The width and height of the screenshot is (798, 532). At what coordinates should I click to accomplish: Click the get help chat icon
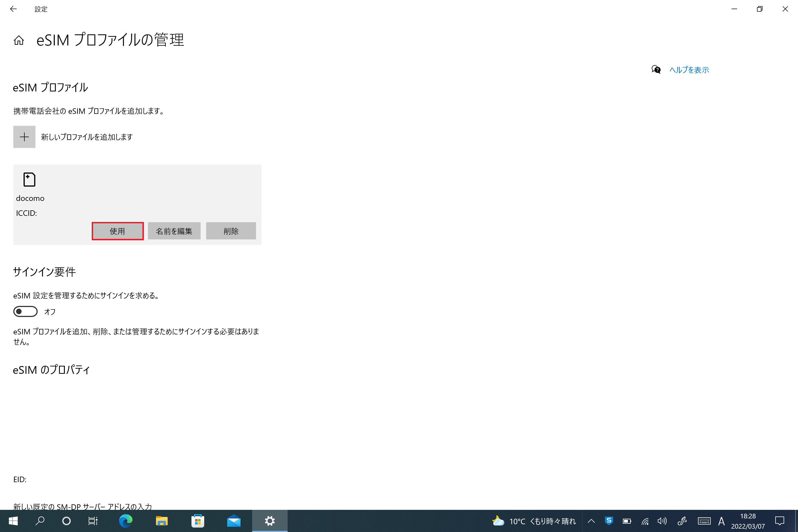point(656,70)
